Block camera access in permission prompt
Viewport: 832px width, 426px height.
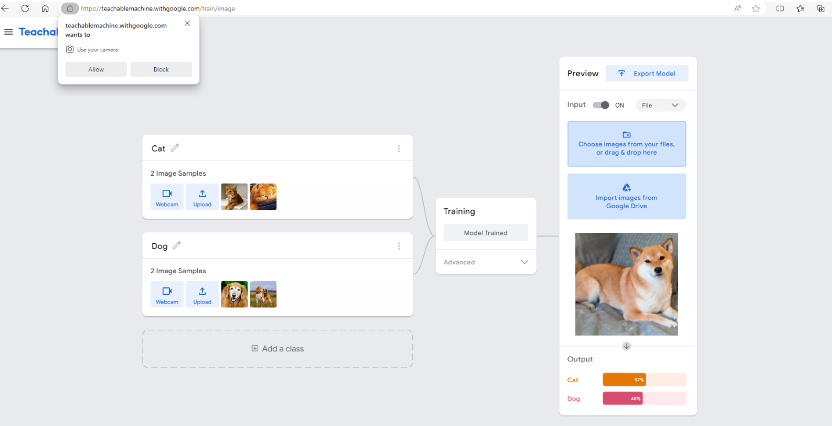(161, 69)
